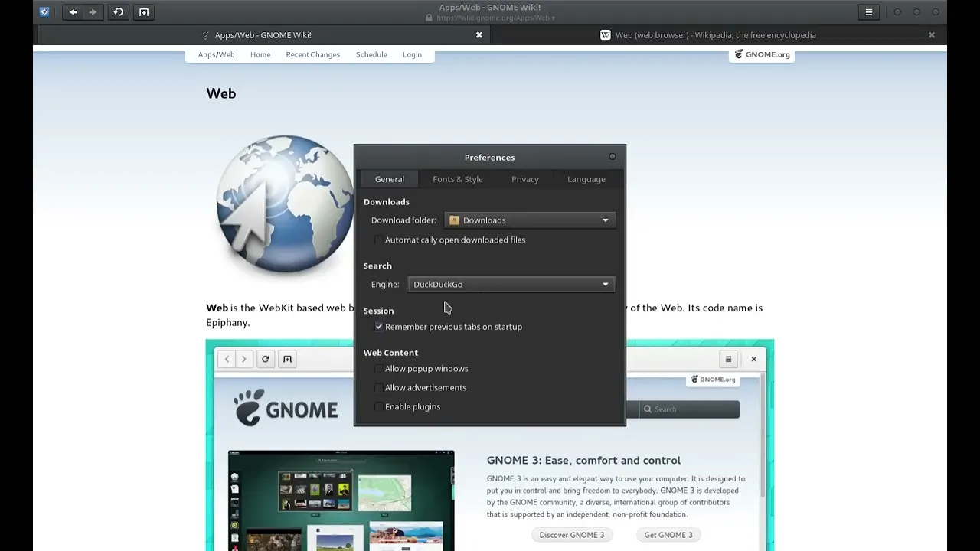Tick the Enable plugins checkbox
The height and width of the screenshot is (551, 980).
point(378,407)
